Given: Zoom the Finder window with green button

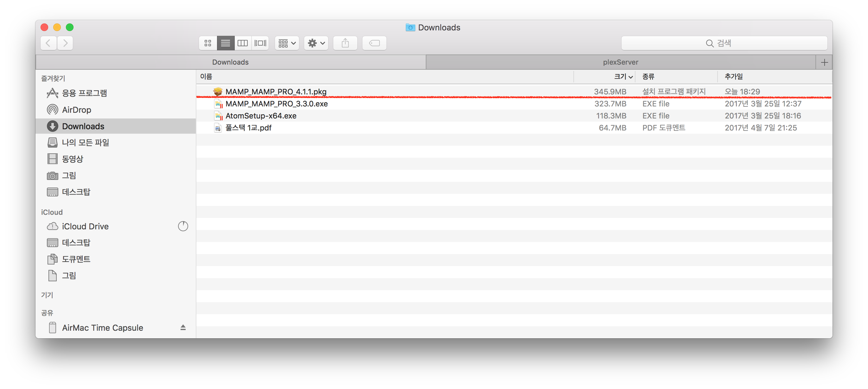Looking at the screenshot, I should [x=70, y=27].
